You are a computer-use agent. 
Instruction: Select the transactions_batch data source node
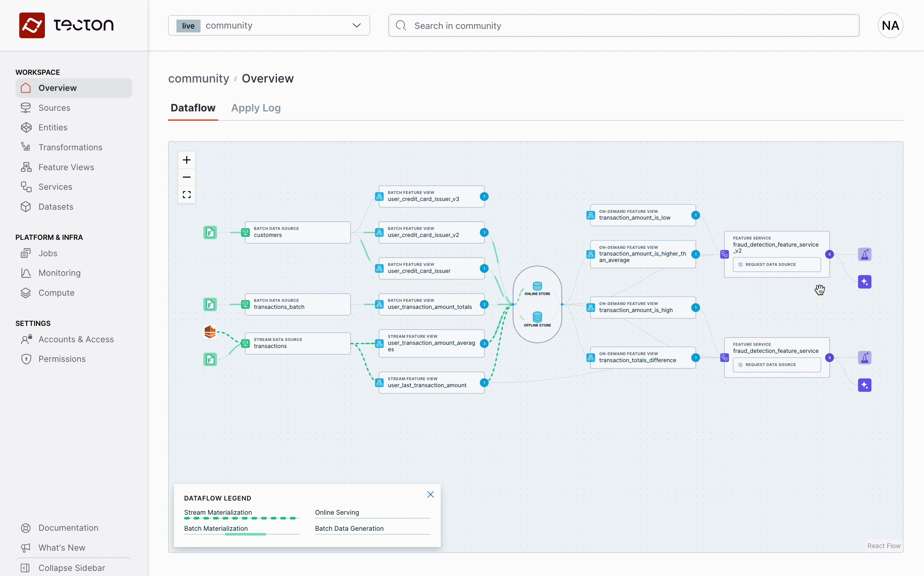pyautogui.click(x=298, y=304)
